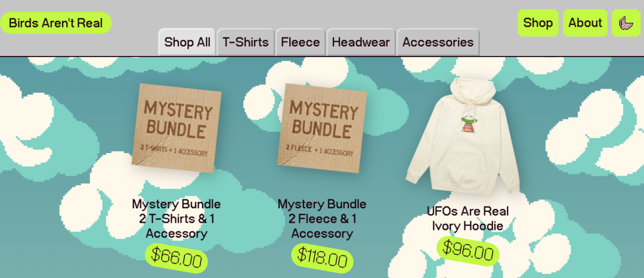Image resolution: width=644 pixels, height=278 pixels.
Task: Go to Birds Aren't Real home logo
Action: tap(56, 23)
